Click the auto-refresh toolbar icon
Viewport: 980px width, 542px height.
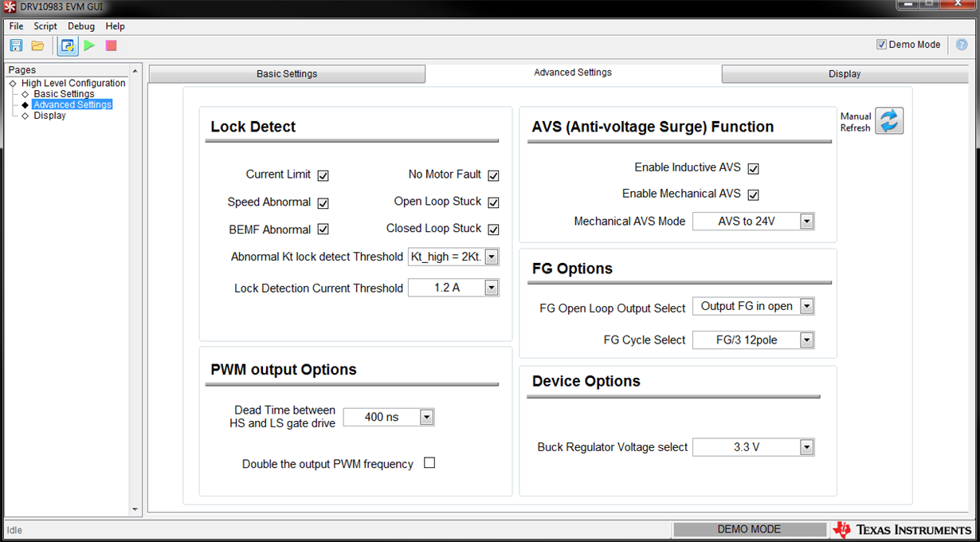coord(68,45)
